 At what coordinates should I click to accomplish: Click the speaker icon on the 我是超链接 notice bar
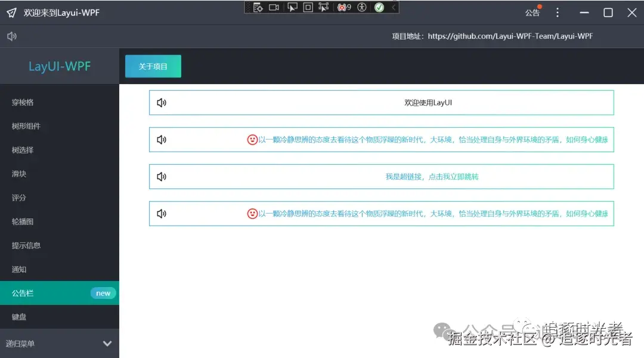[x=161, y=176]
